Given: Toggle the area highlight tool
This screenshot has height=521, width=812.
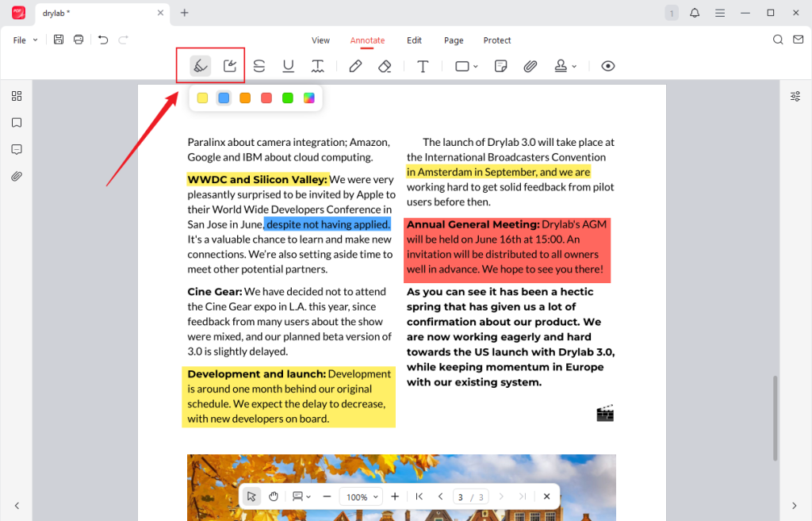Looking at the screenshot, I should [230, 66].
